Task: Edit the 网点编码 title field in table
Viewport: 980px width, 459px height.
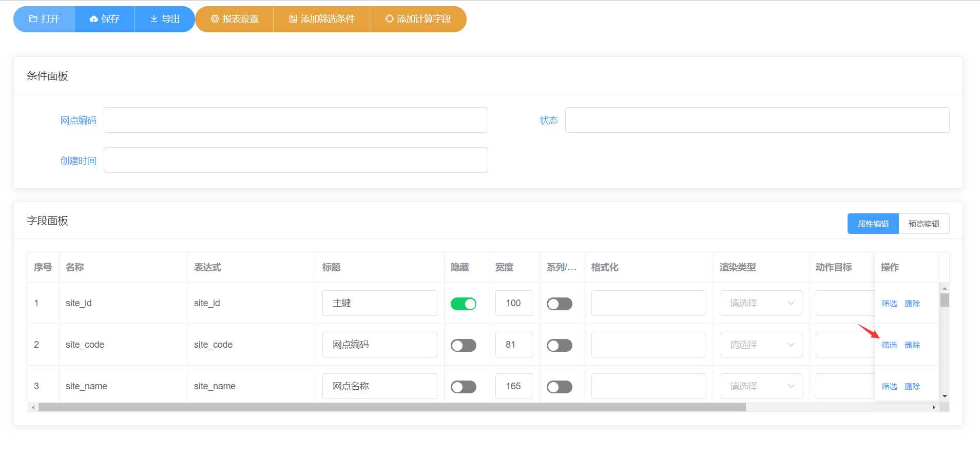Action: [x=380, y=345]
